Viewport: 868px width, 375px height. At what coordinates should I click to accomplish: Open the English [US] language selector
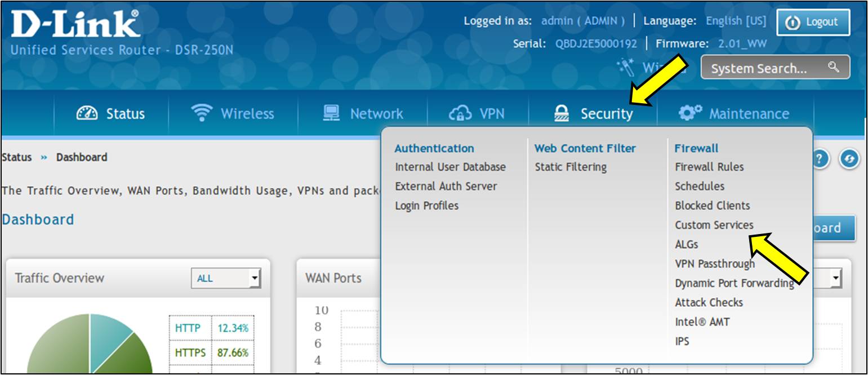click(x=736, y=21)
